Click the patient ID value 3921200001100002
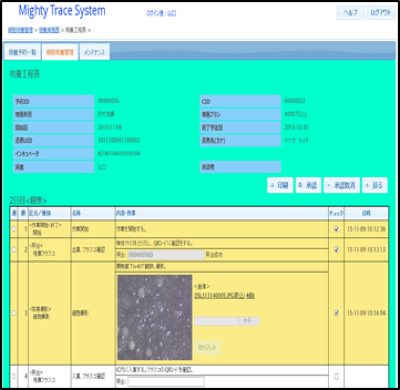Viewport: 400px width, 390px height. coord(119,140)
